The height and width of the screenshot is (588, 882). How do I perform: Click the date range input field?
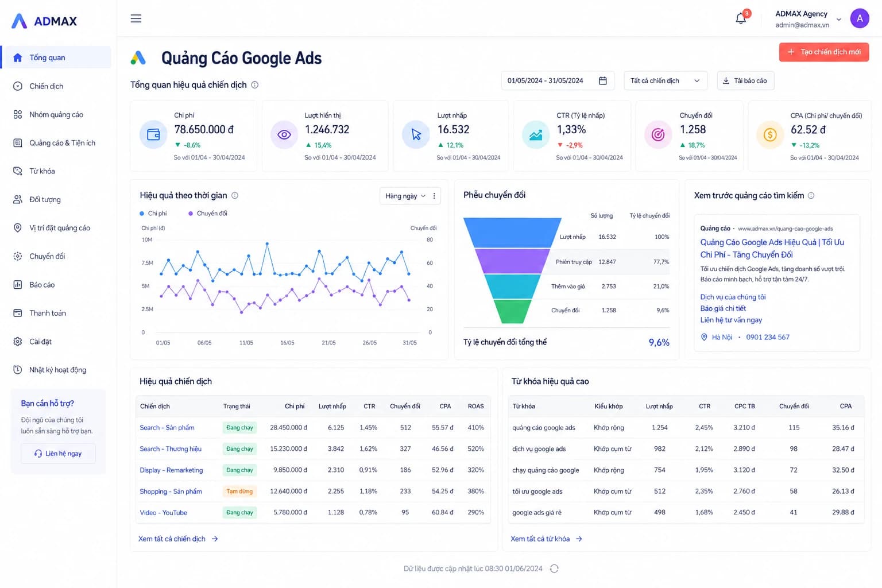click(x=558, y=81)
